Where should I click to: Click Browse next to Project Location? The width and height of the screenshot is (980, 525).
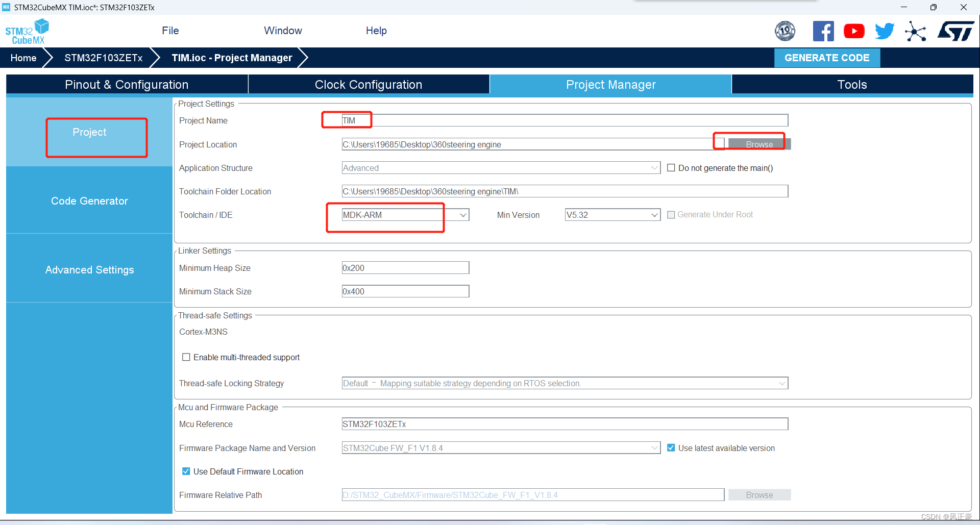pos(759,144)
